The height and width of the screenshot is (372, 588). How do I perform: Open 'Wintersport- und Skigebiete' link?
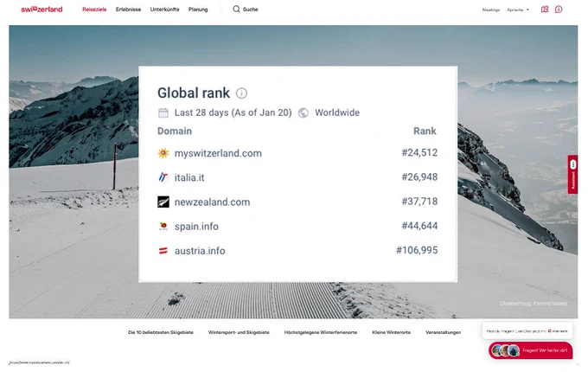coord(239,332)
